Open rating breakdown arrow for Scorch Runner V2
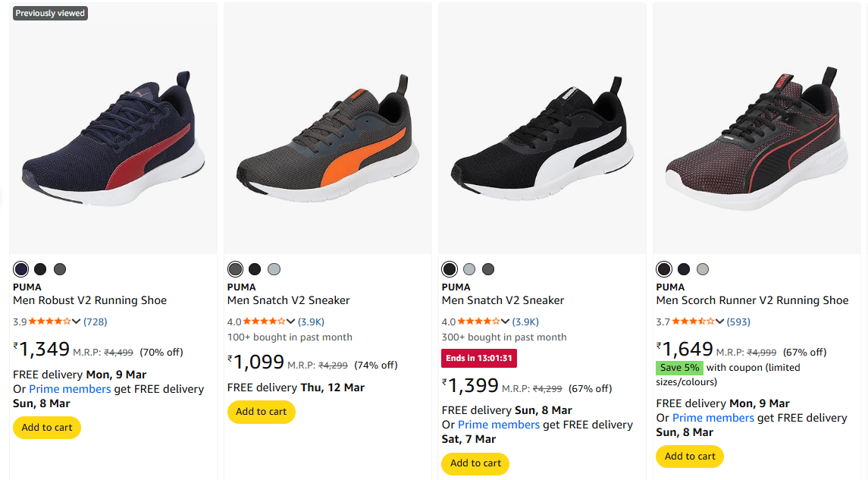This screenshot has height=480, width=868. tap(719, 322)
